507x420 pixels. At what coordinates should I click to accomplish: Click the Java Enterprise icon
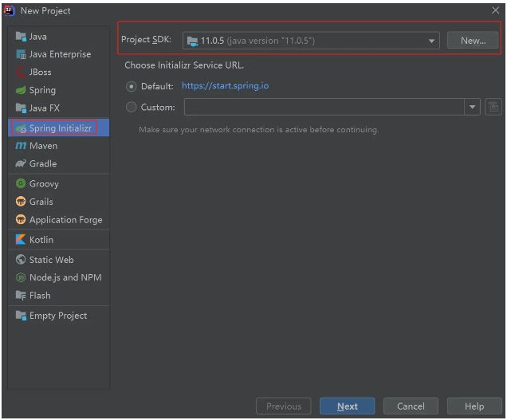click(21, 54)
